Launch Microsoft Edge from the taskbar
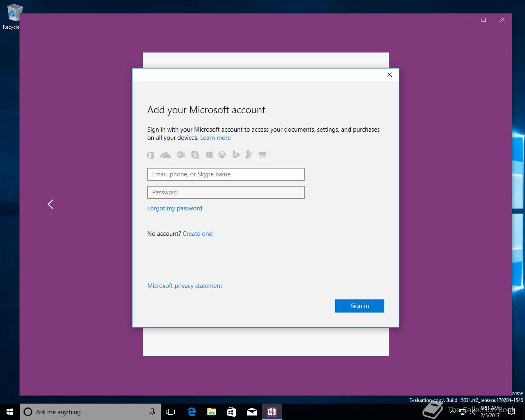 [x=192, y=412]
